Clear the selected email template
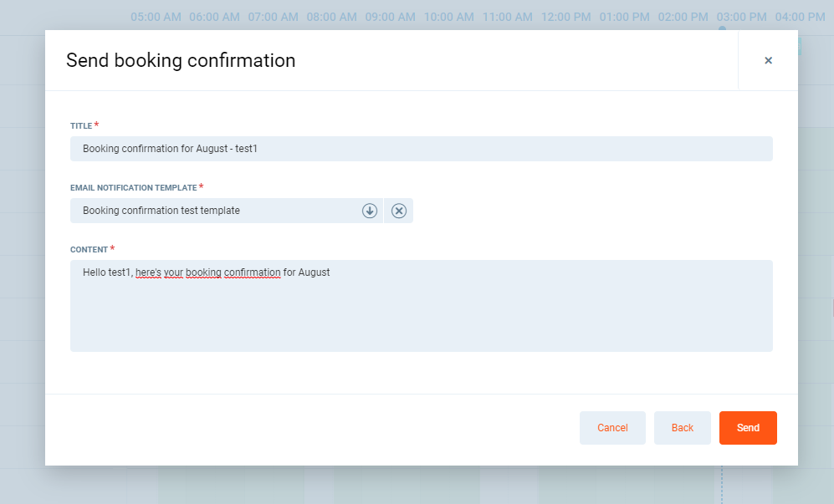The height and width of the screenshot is (504, 834). click(399, 211)
